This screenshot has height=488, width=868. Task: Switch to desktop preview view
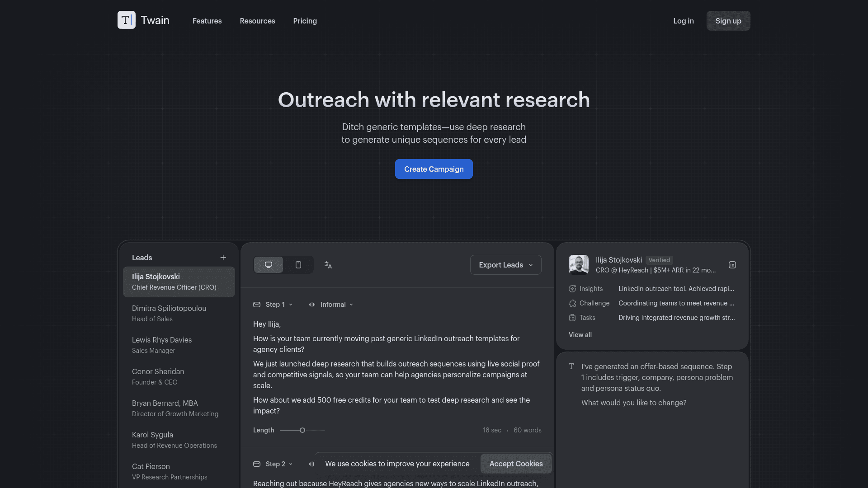(269, 265)
